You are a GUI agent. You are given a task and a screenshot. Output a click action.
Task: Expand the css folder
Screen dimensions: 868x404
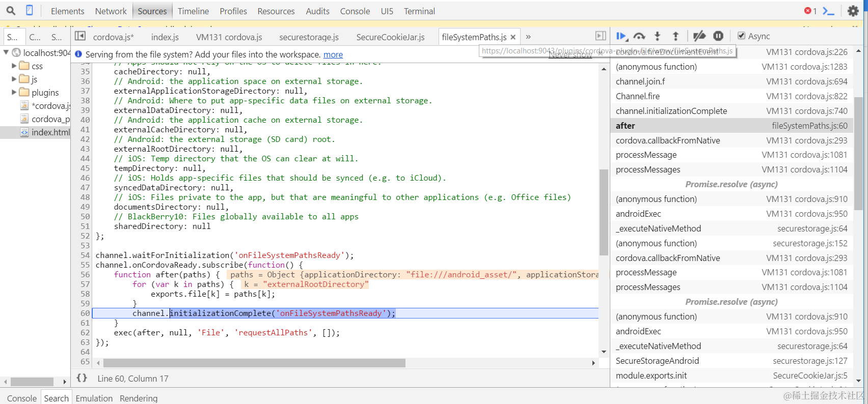tap(14, 66)
